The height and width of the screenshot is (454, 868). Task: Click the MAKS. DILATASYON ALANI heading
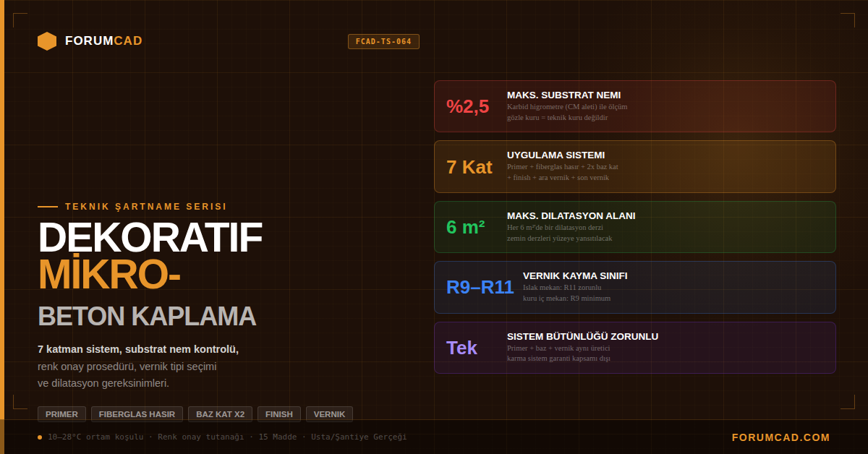(571, 215)
